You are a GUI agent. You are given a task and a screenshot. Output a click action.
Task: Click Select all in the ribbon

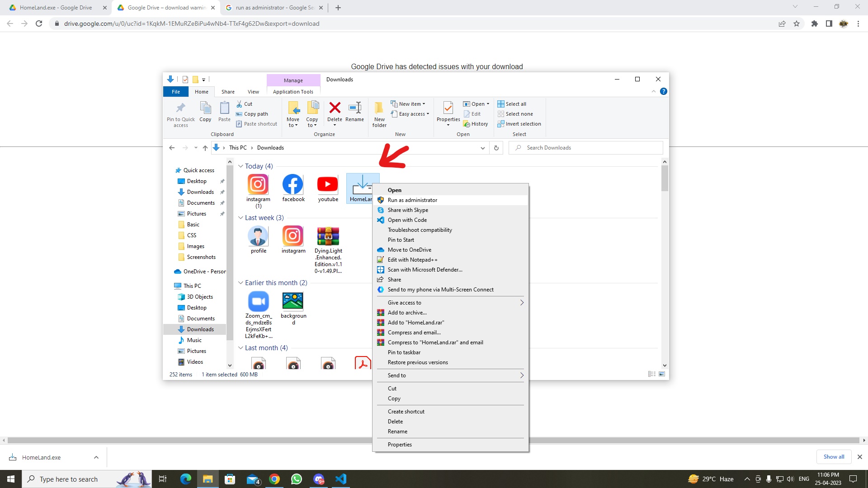[512, 104]
